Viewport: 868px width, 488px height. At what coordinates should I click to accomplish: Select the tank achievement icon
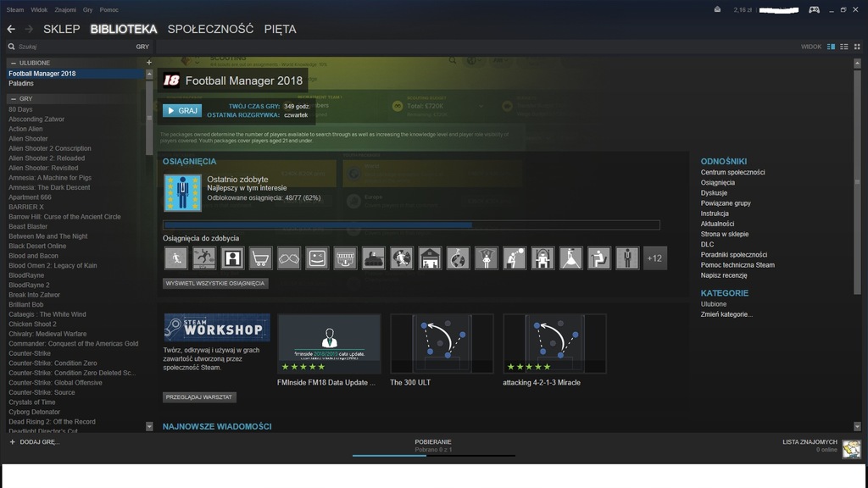pos(373,258)
